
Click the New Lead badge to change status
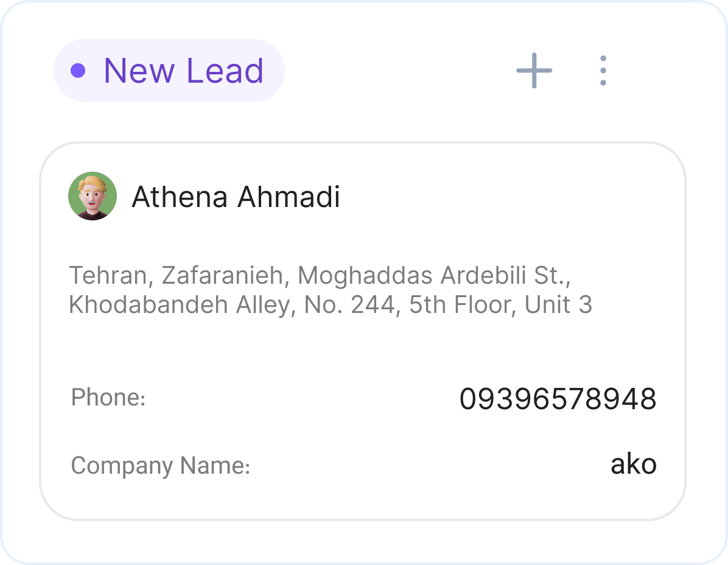tap(170, 70)
